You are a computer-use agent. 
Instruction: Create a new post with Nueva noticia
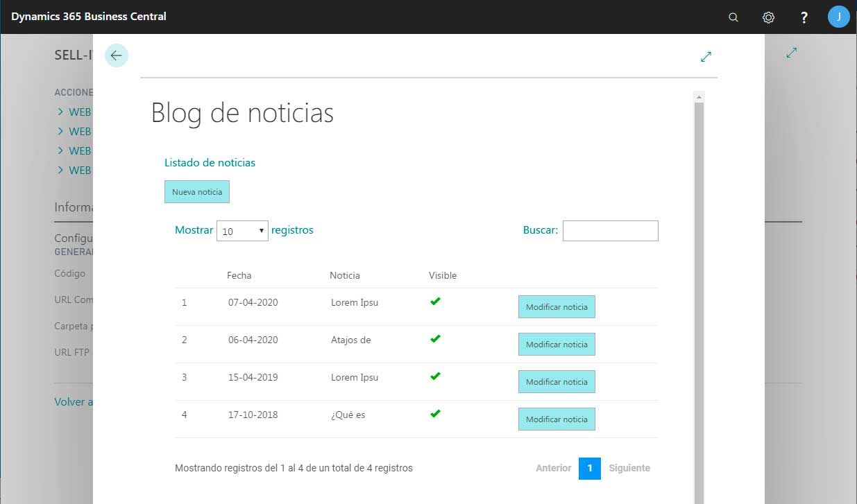(x=197, y=192)
